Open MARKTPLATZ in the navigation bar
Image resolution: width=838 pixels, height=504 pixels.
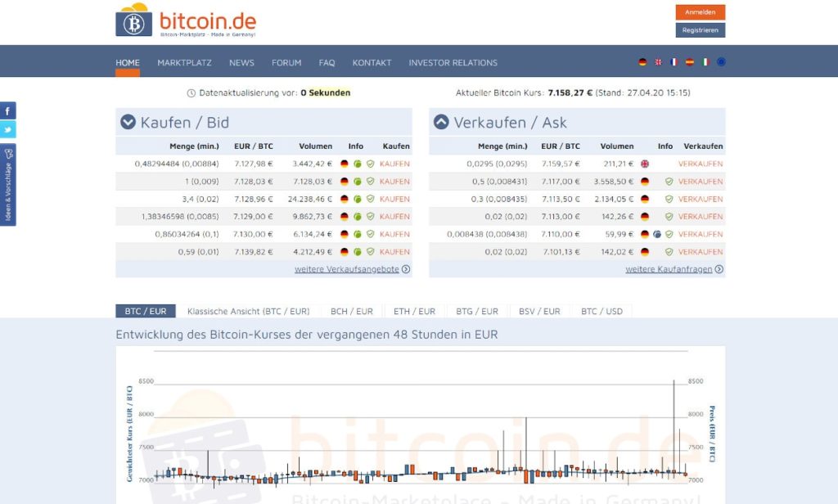click(x=184, y=63)
